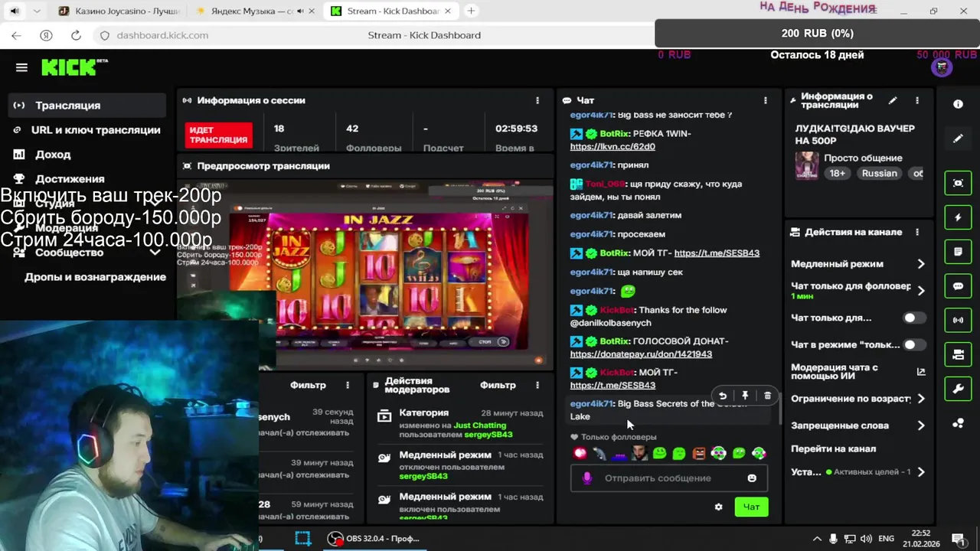Open the emoji picker in message box
Screen dimensions: 980x551
coord(752,478)
